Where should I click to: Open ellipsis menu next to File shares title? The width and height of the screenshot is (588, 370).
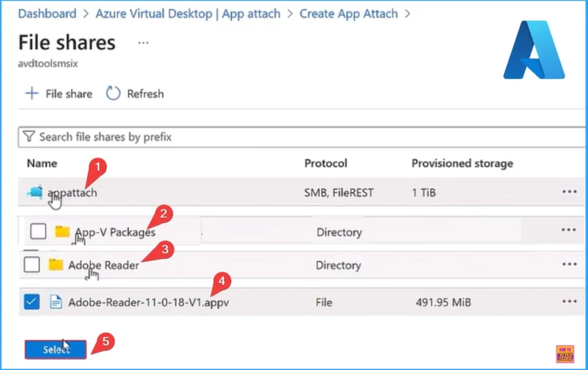point(143,43)
